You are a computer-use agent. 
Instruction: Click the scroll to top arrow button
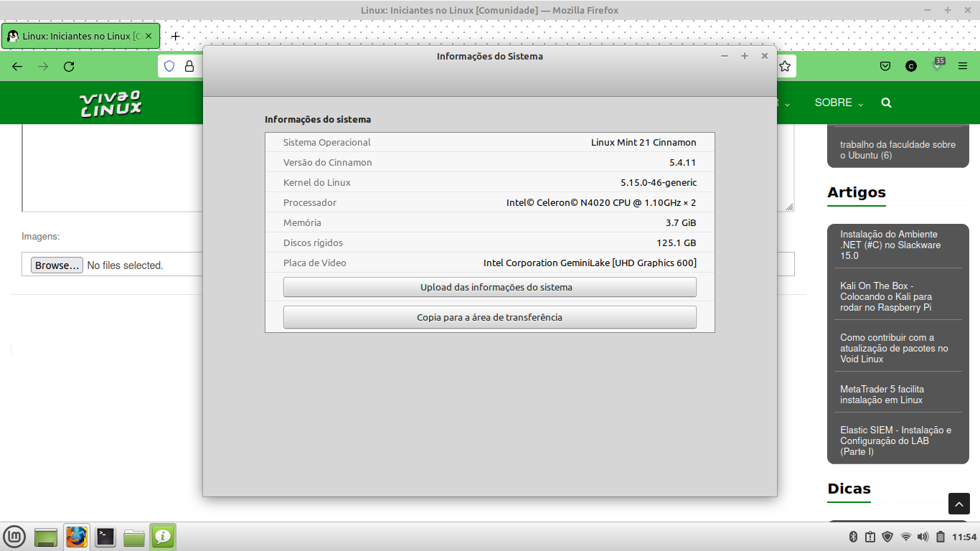tap(959, 504)
